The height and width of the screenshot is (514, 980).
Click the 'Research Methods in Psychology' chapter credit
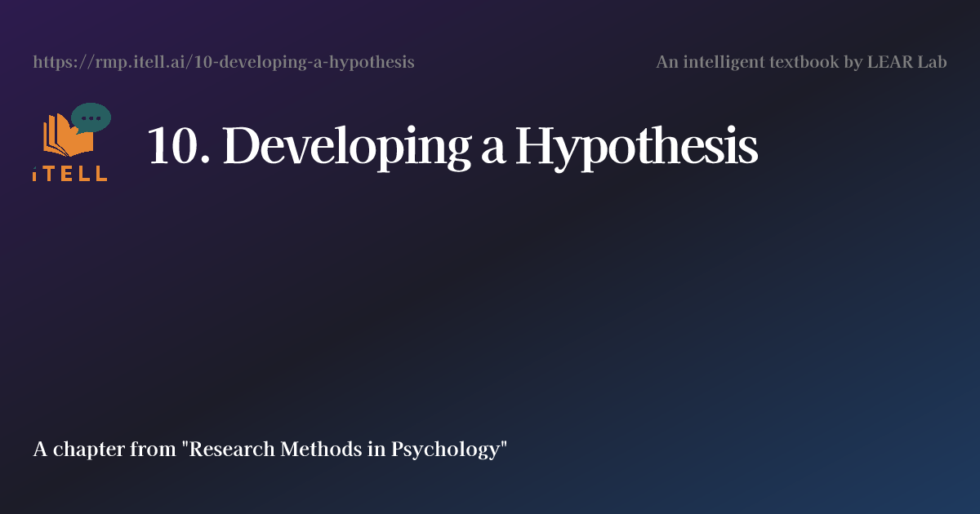point(269,448)
